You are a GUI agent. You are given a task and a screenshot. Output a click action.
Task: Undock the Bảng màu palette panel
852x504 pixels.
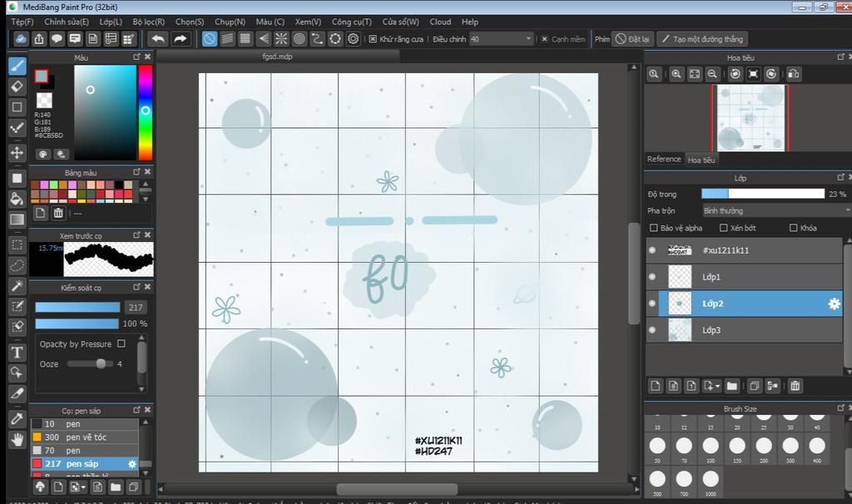[136, 172]
